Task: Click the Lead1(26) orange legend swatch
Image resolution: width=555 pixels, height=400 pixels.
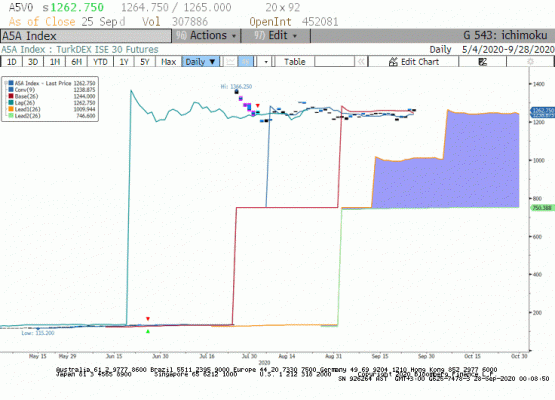Action: 11,109
